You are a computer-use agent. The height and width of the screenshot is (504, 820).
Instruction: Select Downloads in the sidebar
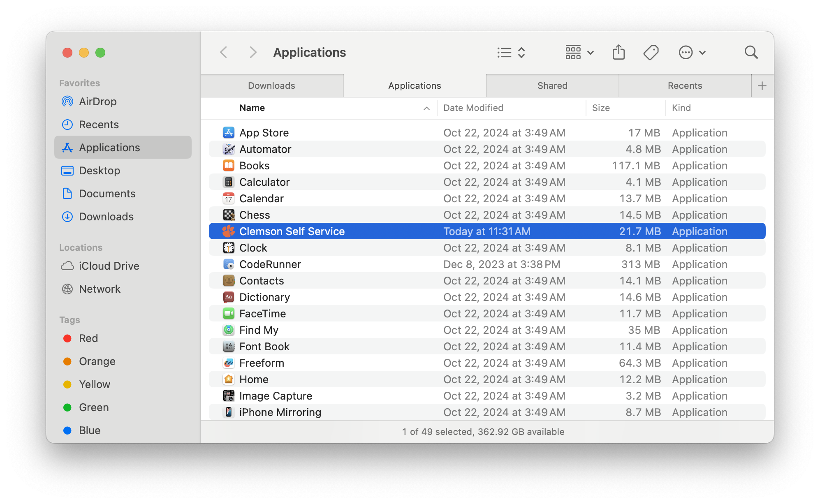(123, 216)
